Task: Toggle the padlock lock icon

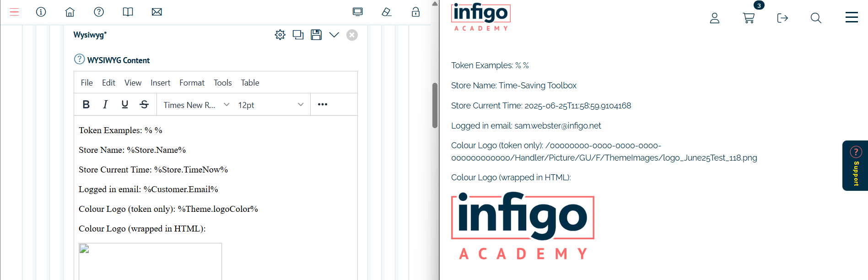Action: (x=415, y=12)
